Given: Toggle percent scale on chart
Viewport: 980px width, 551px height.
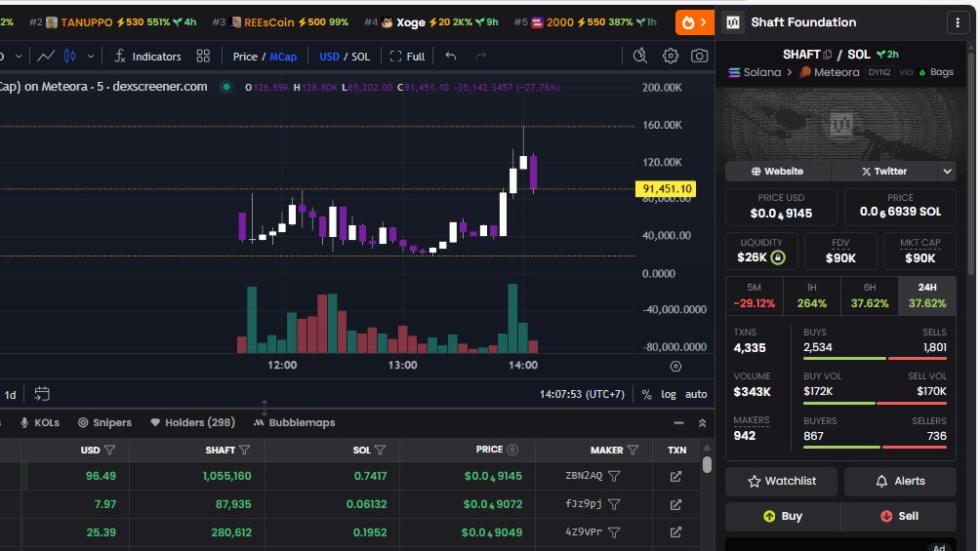Looking at the screenshot, I should click(647, 394).
